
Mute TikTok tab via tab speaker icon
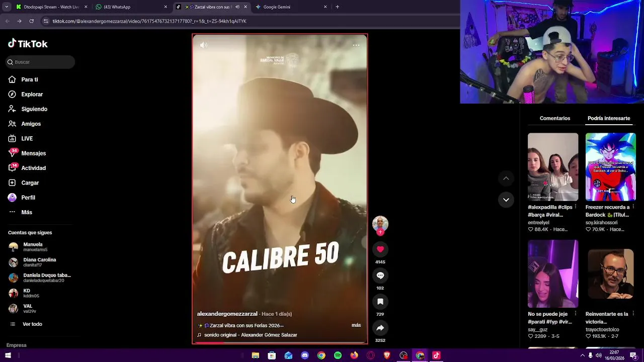[237, 7]
